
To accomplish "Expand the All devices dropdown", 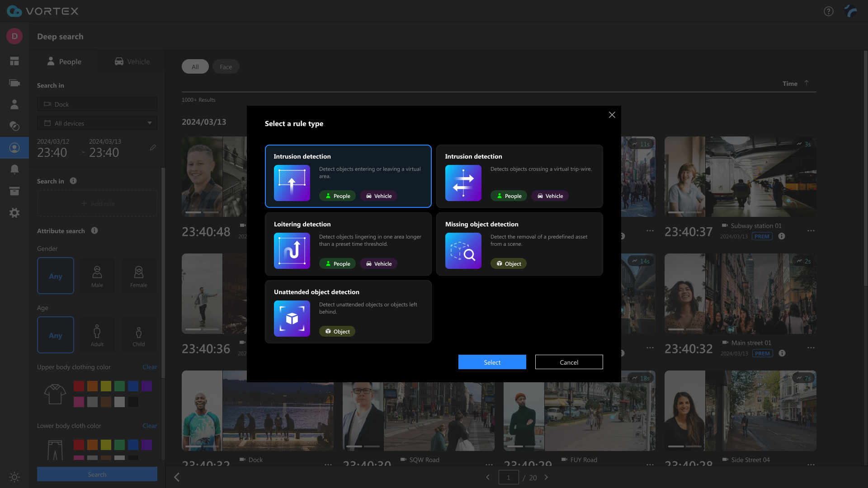I will click(97, 123).
